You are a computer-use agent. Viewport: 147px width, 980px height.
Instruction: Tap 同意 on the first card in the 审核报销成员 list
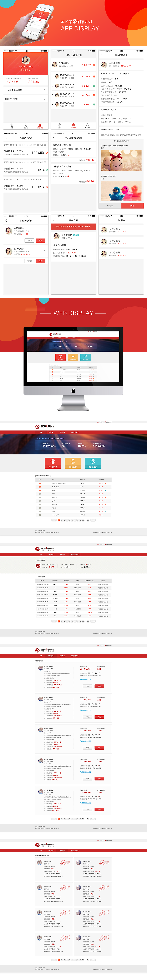tap(40, 240)
